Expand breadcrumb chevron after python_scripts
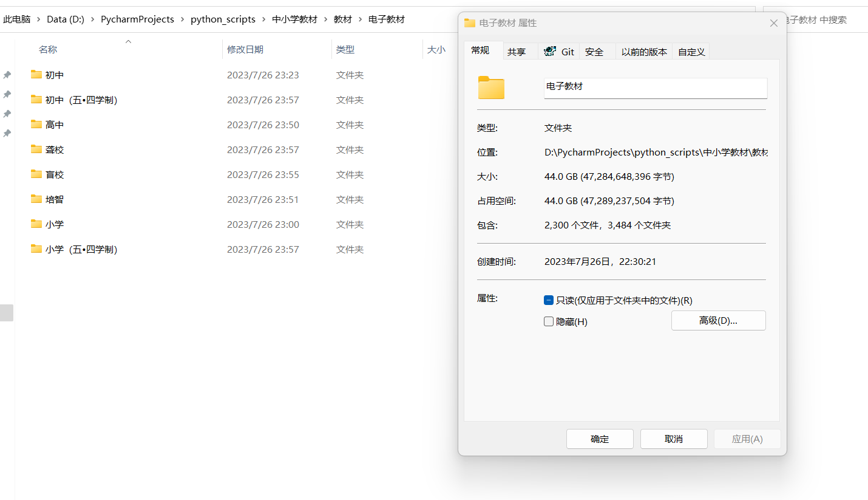868x500 pixels. (264, 19)
